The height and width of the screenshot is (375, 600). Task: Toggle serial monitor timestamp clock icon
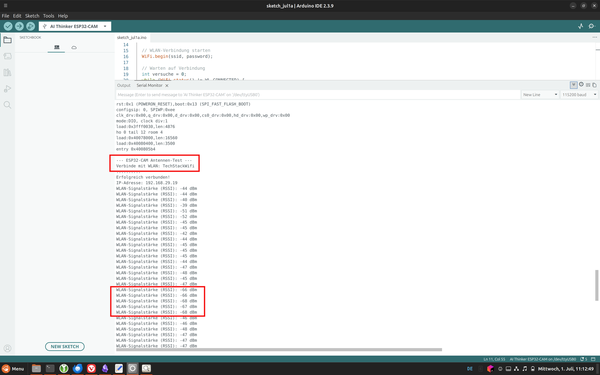581,85
